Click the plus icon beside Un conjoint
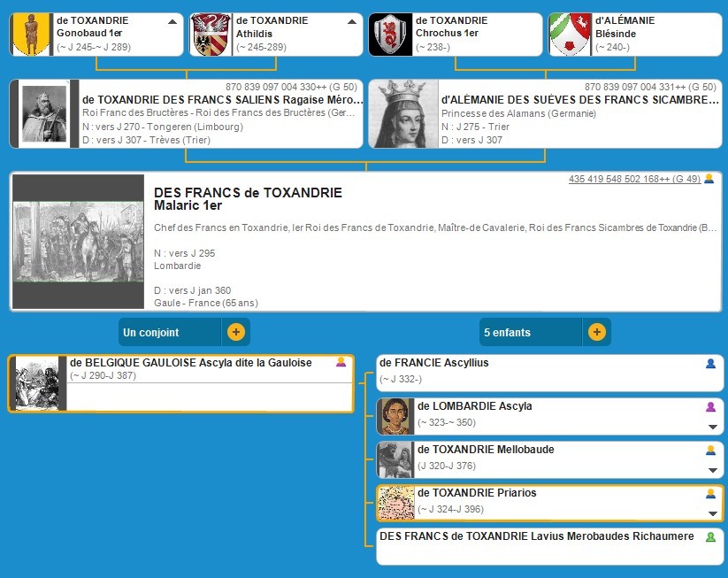The image size is (728, 578). click(236, 333)
